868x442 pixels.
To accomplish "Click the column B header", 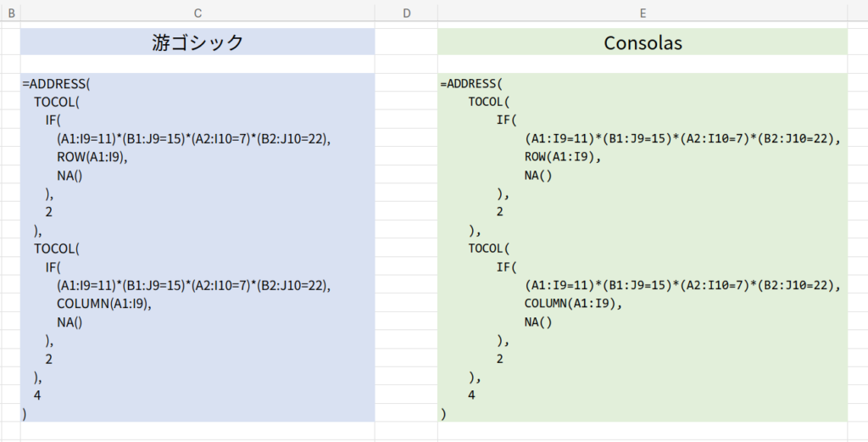I will (10, 13).
